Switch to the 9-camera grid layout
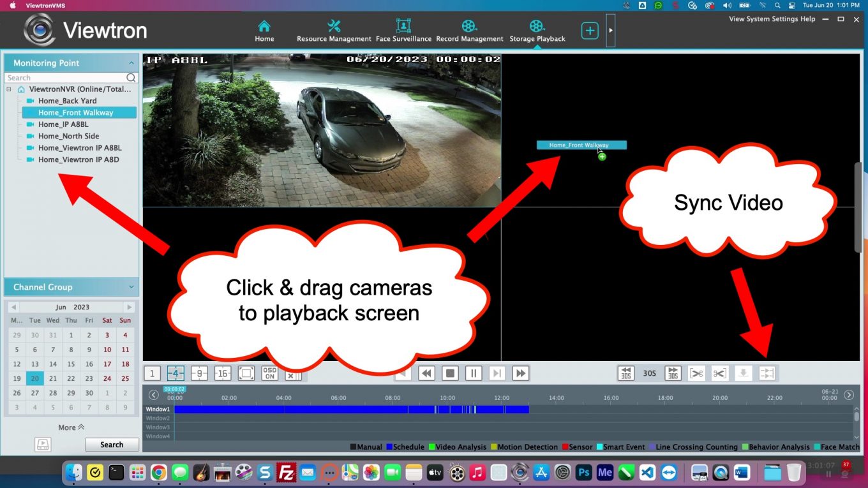Screen dimensions: 868x488 199,373
